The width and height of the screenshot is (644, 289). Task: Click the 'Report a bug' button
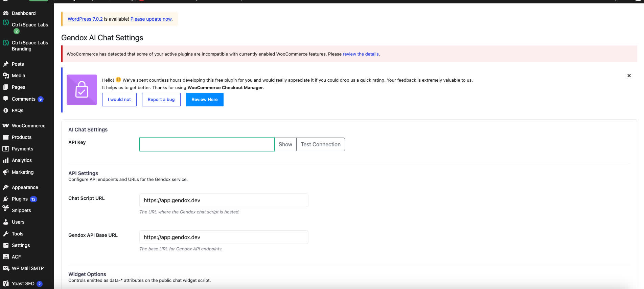(x=161, y=100)
